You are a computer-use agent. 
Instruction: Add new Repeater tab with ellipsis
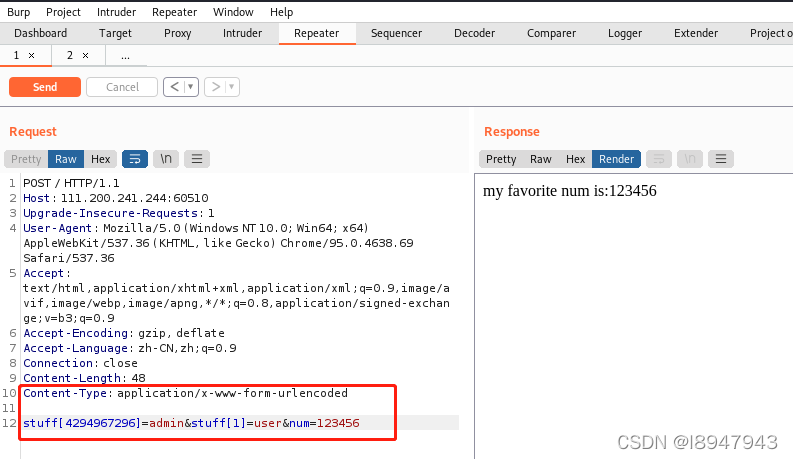click(125, 56)
